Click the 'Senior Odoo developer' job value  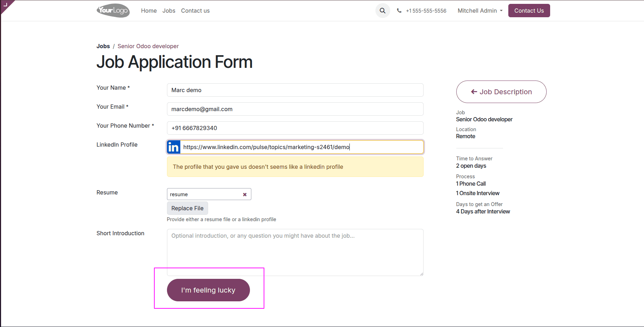click(484, 120)
